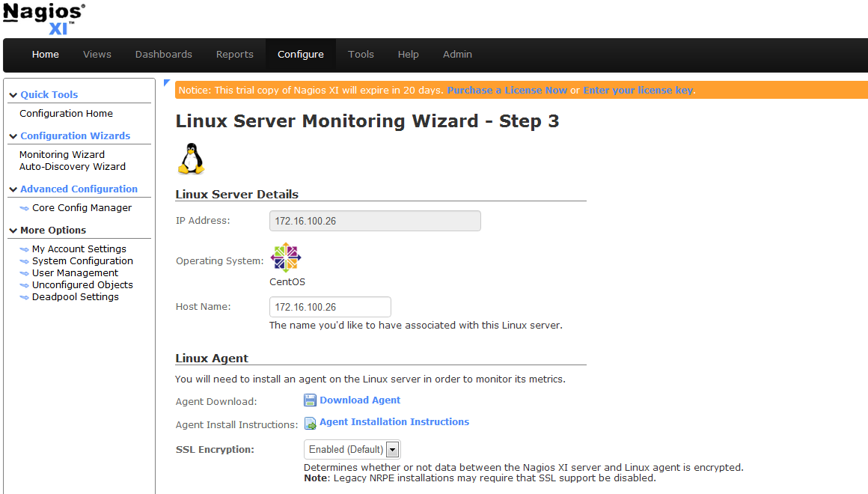Collapse the Advanced Configuration section chevron
Image resolution: width=868 pixels, height=494 pixels.
click(13, 189)
